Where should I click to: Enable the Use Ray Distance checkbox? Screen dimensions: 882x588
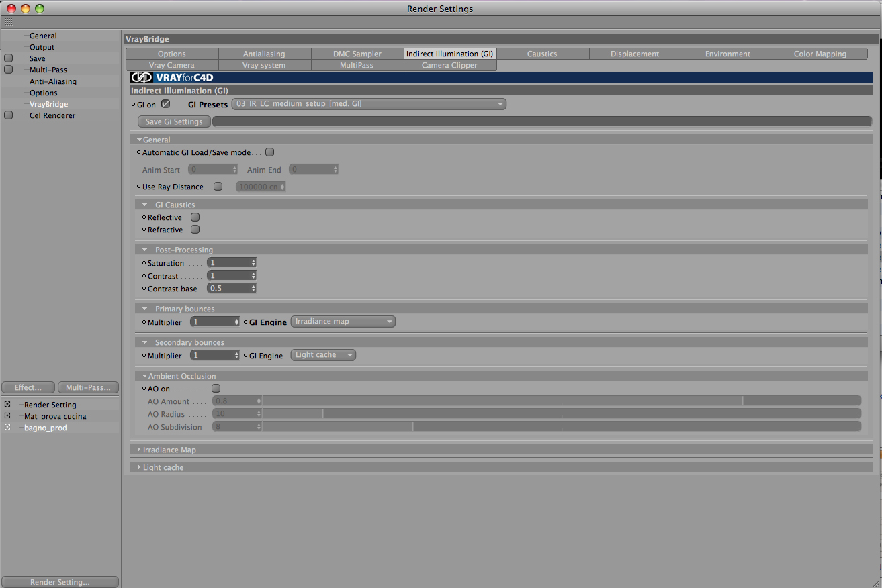click(x=218, y=186)
